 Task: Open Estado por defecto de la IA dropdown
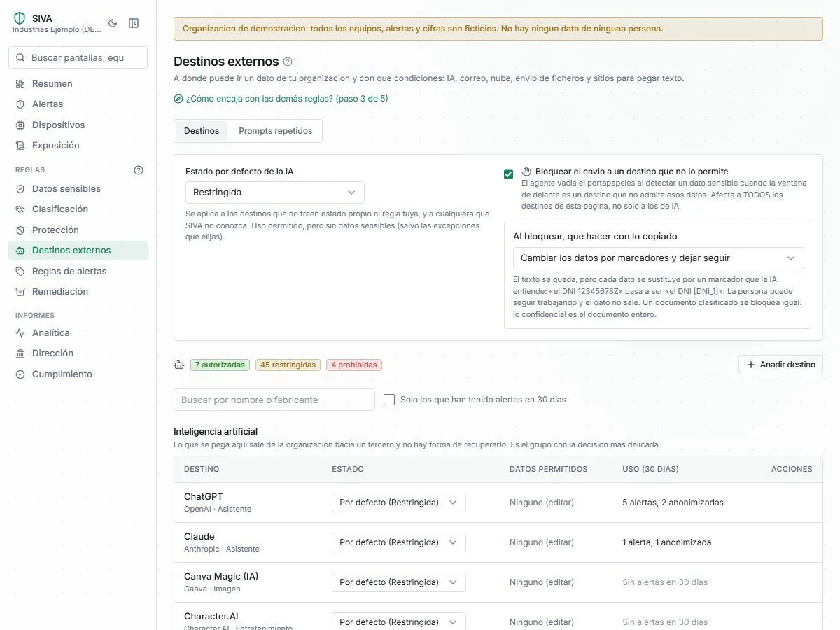pyautogui.click(x=274, y=192)
